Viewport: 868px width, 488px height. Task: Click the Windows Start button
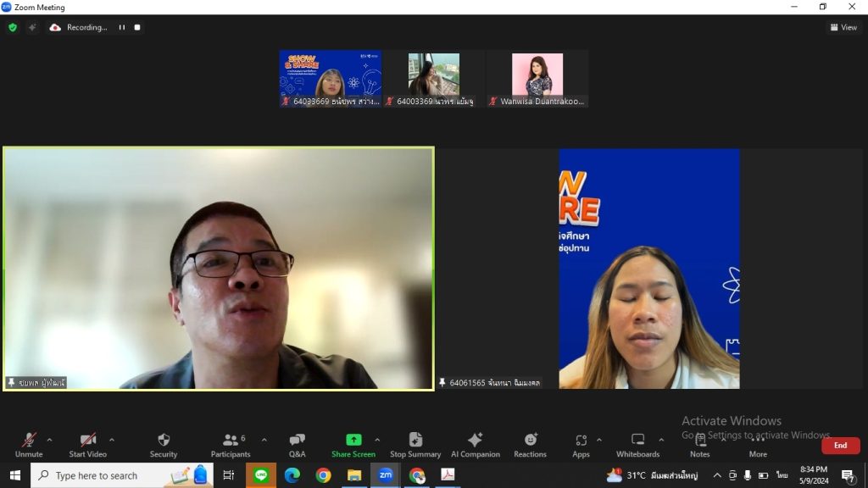15,475
